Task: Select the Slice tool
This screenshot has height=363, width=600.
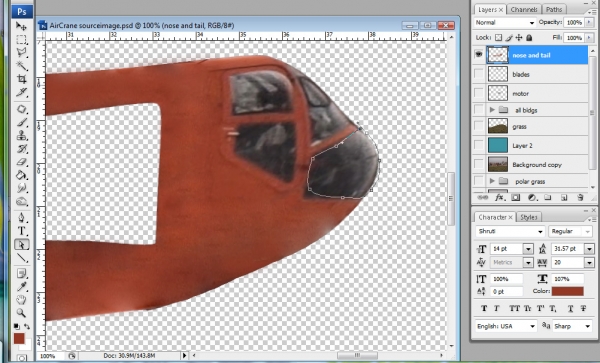Action: 21,92
